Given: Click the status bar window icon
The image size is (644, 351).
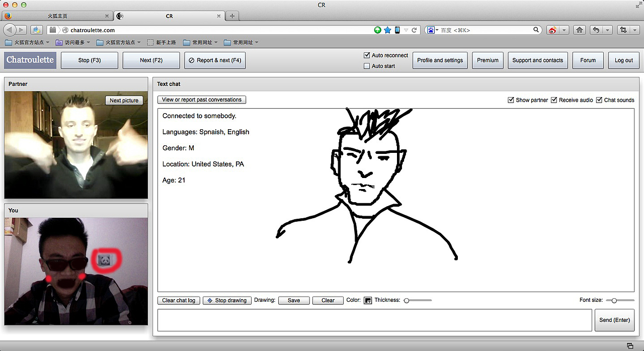Looking at the screenshot, I should point(630,346).
